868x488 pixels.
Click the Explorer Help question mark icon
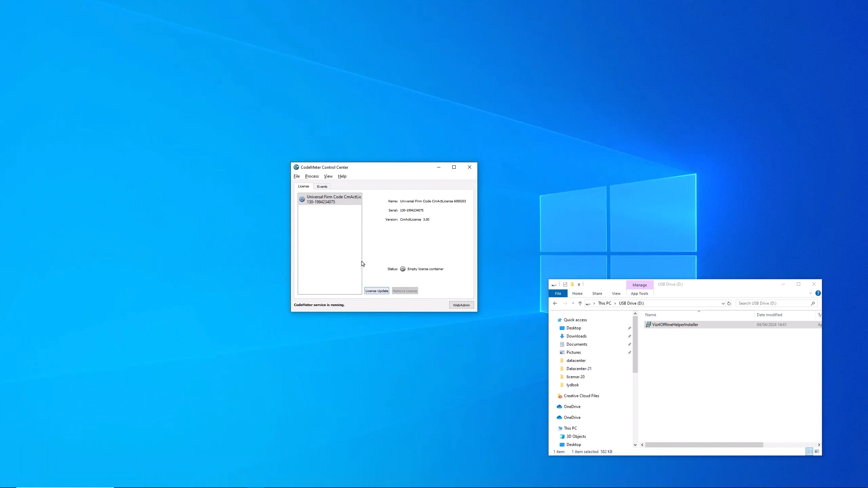(818, 293)
